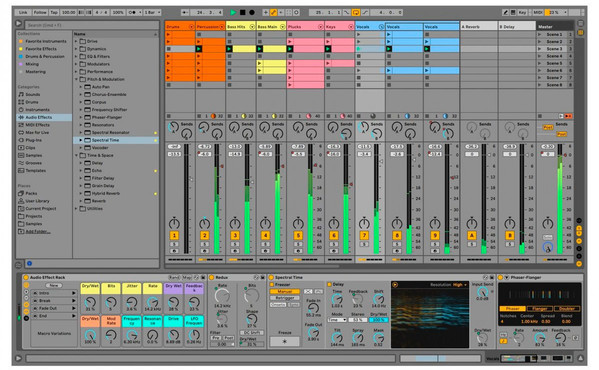This screenshot has width=599, height=370.
Task: Open Packs in browser Places
Action: click(31, 193)
